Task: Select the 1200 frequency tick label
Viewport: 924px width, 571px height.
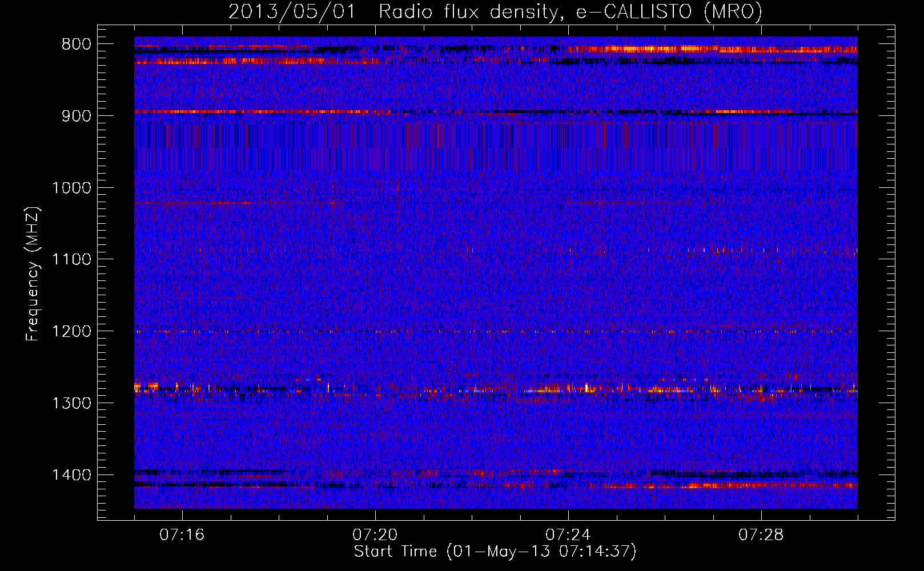Action: [71, 332]
